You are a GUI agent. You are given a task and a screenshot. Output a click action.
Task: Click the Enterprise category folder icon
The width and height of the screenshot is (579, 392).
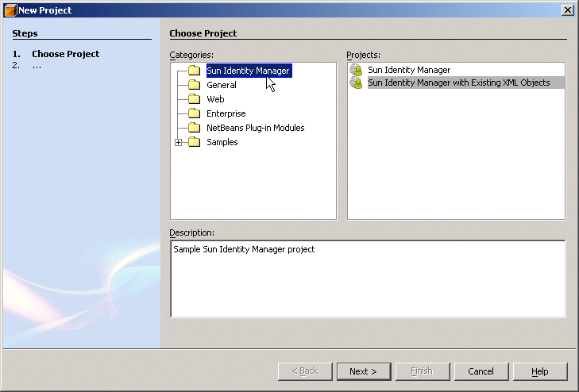click(195, 113)
